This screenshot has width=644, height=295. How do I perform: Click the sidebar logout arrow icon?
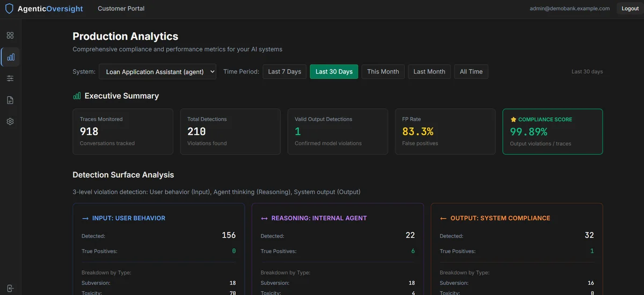[x=10, y=289]
